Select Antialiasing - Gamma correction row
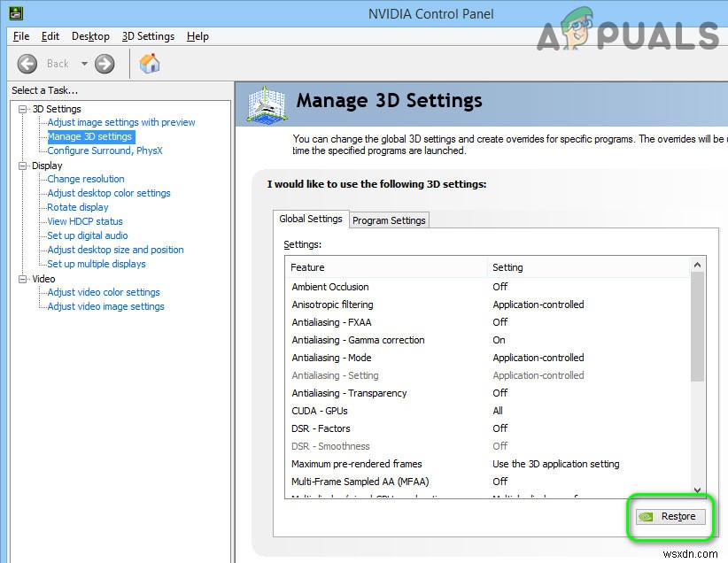Image resolution: width=728 pixels, height=563 pixels. tap(488, 340)
